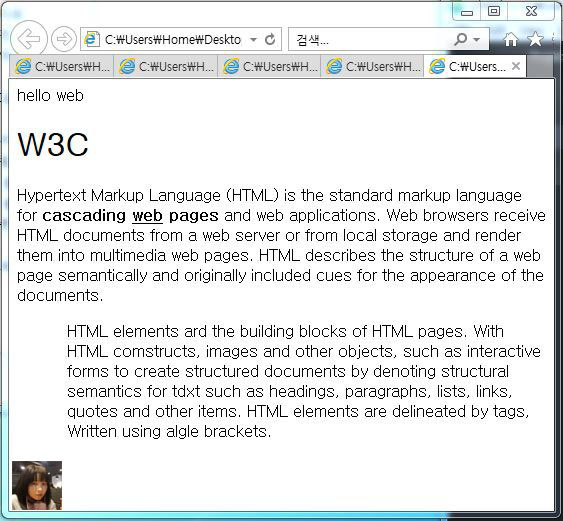
Task: Go forward with the Forward arrow
Action: 64,39
